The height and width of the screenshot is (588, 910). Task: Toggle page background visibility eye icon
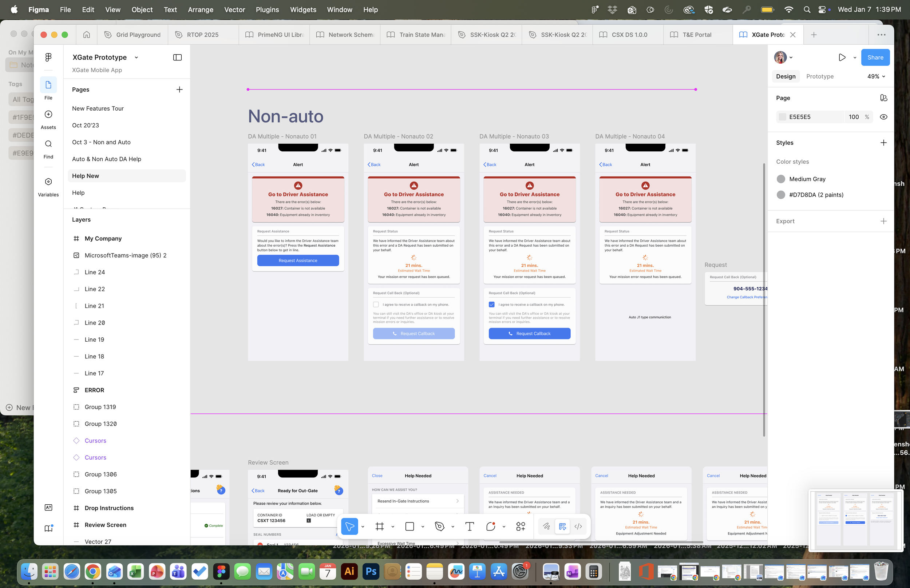coord(883,117)
